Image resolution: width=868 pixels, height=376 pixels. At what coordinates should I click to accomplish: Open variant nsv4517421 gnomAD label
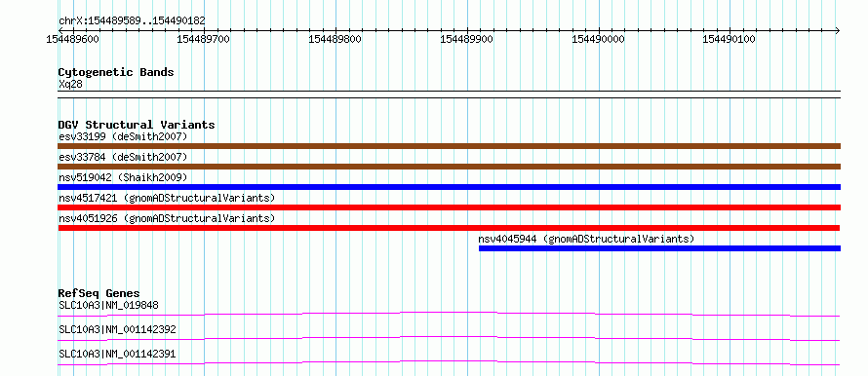(x=167, y=198)
